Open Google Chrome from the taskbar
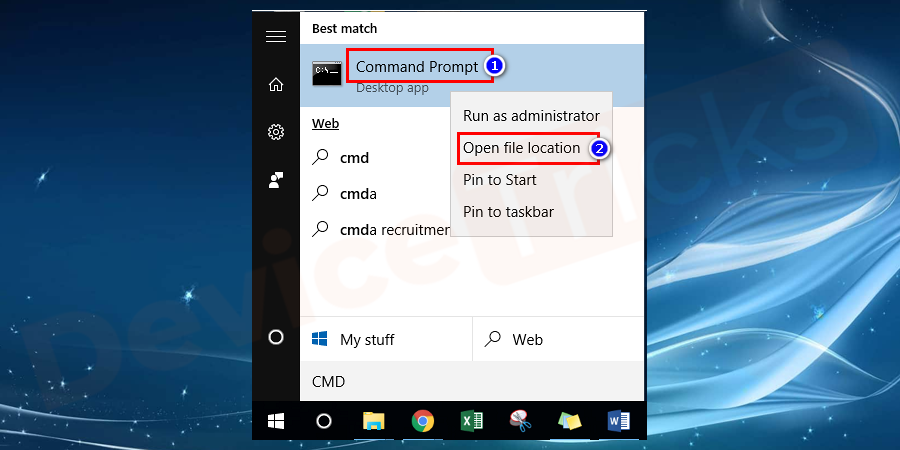The width and height of the screenshot is (900, 450). point(423,421)
